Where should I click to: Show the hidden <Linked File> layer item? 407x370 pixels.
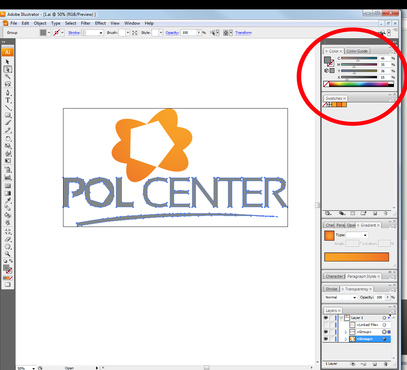tap(326, 325)
